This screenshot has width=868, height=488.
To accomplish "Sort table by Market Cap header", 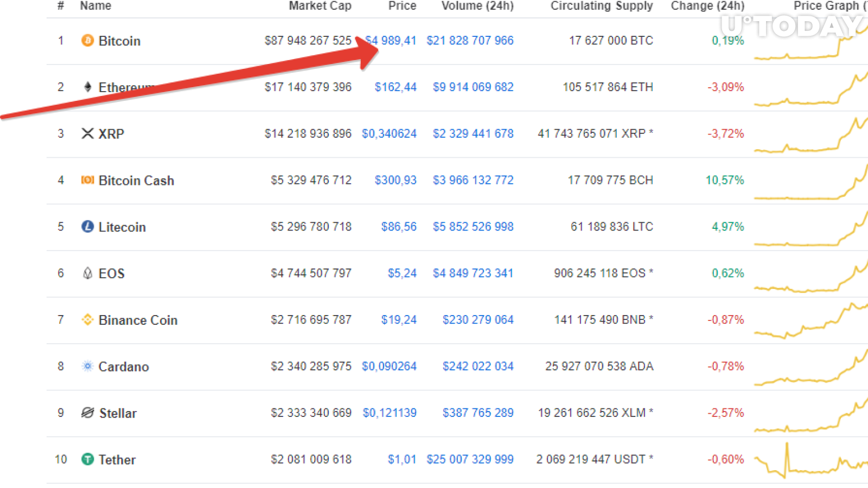I will pyautogui.click(x=320, y=5).
